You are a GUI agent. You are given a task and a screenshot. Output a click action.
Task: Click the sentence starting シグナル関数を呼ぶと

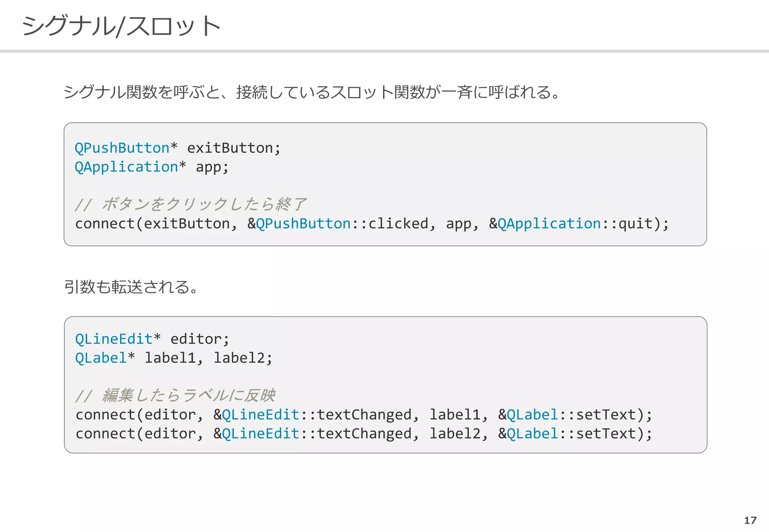313,92
